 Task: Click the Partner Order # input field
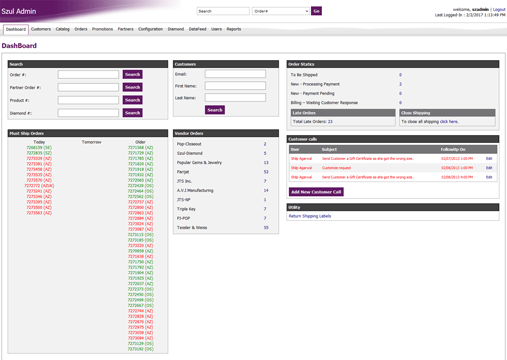click(x=88, y=87)
